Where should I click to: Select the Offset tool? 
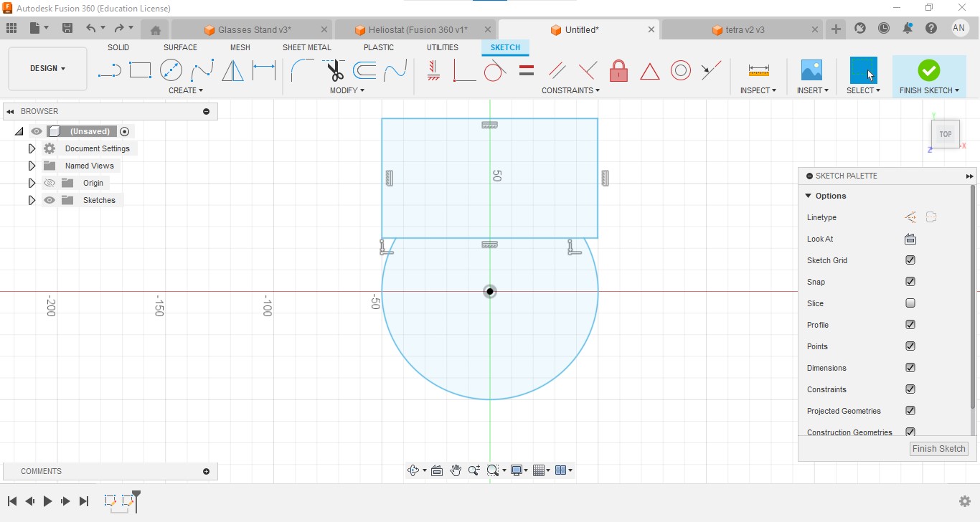[364, 70]
